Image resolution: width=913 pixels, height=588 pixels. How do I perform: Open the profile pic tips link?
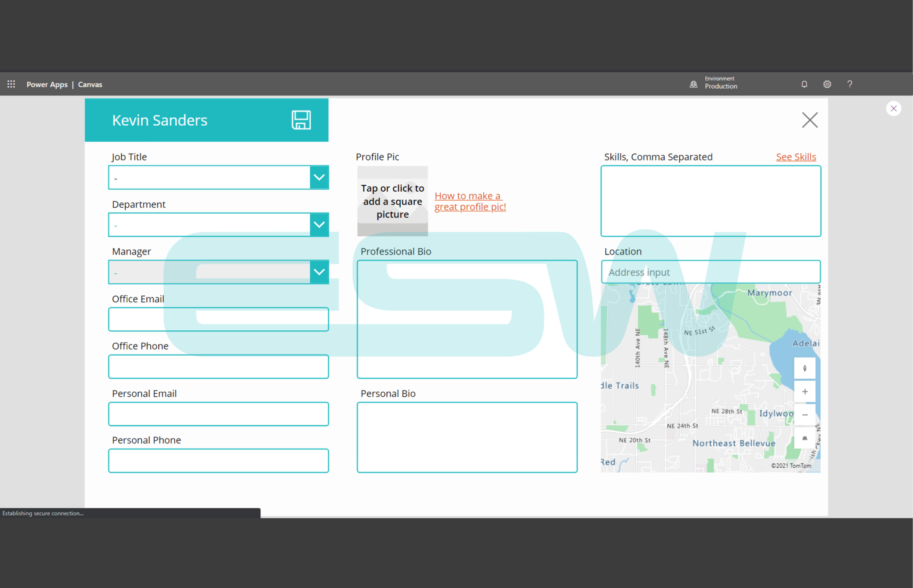coord(469,201)
